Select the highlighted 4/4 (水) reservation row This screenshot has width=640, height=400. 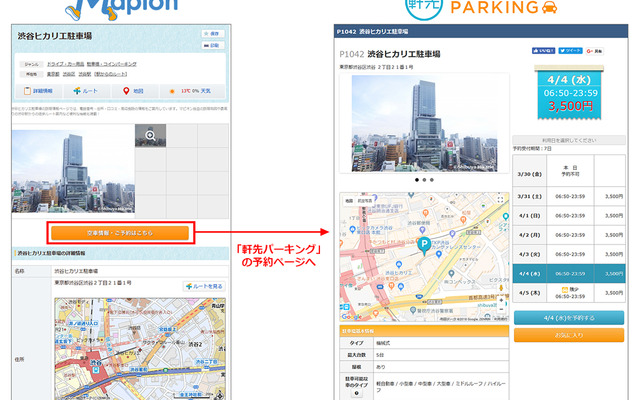point(569,273)
